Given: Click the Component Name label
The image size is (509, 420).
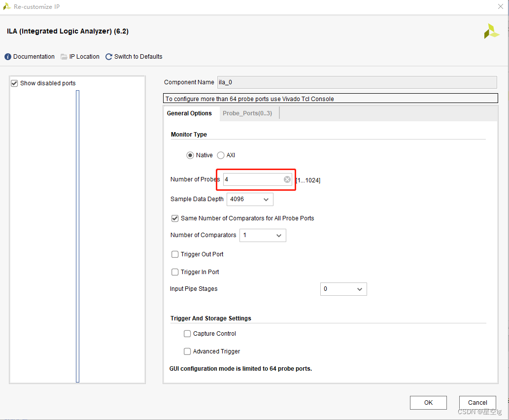Looking at the screenshot, I should (189, 82).
